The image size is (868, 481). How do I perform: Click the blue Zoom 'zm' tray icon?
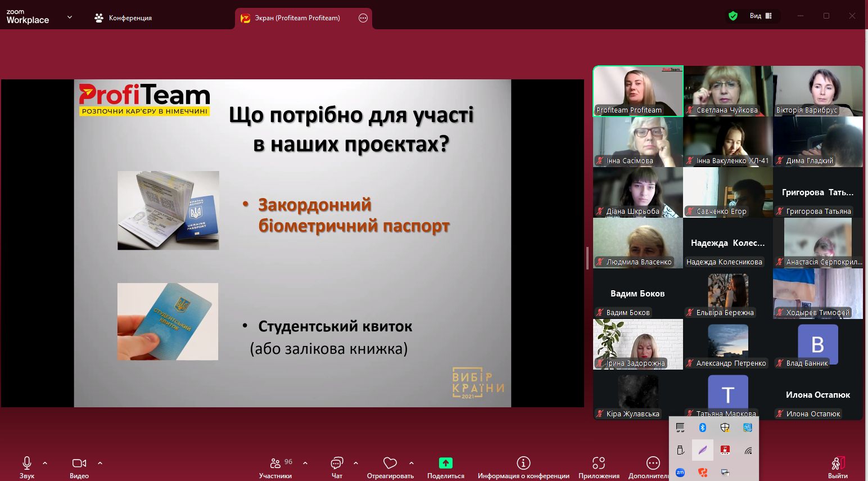[x=680, y=473]
